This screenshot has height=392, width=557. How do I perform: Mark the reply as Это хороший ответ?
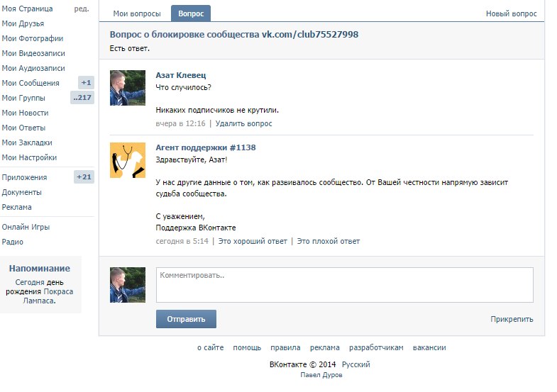[253, 241]
